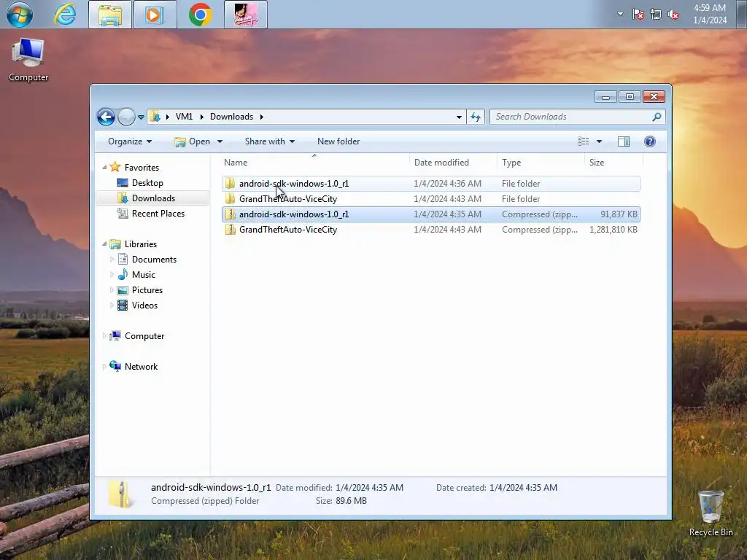Select GrandTheftAuto-ViceCity File folder row
Screen dimensions: 747x560
430,199
